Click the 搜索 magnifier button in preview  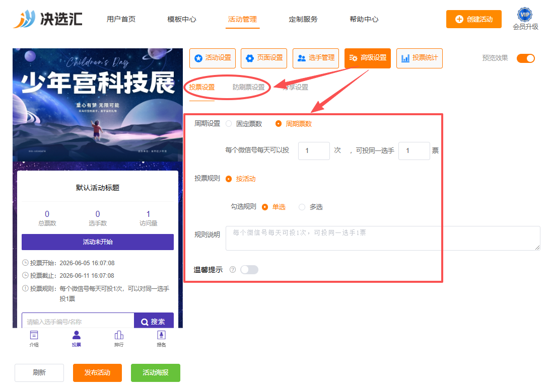click(154, 321)
